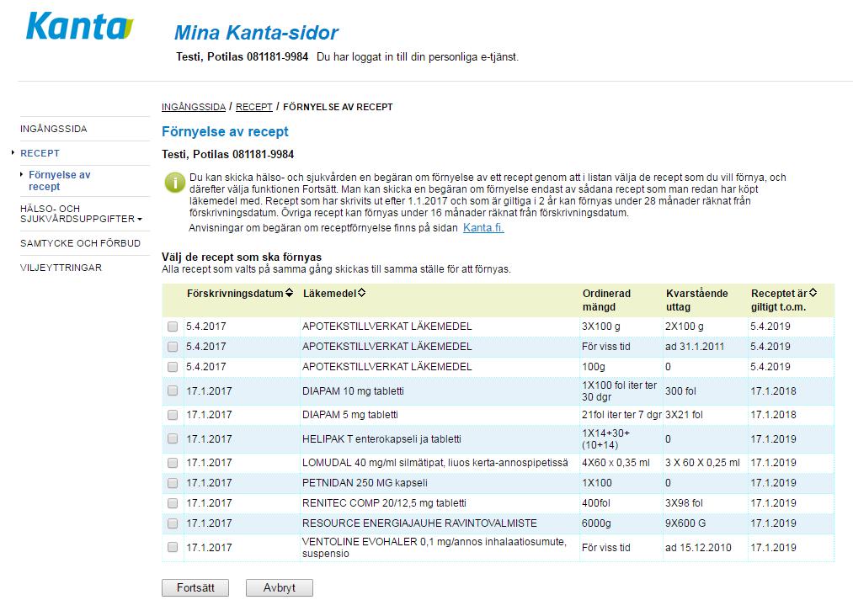Image resolution: width=853 pixels, height=616 pixels.
Task: Click the 21fol iter ter 7 dgr cell
Action: point(621,415)
